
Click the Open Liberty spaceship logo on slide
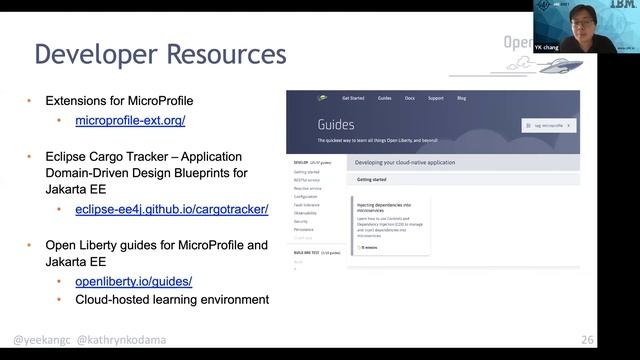561,65
